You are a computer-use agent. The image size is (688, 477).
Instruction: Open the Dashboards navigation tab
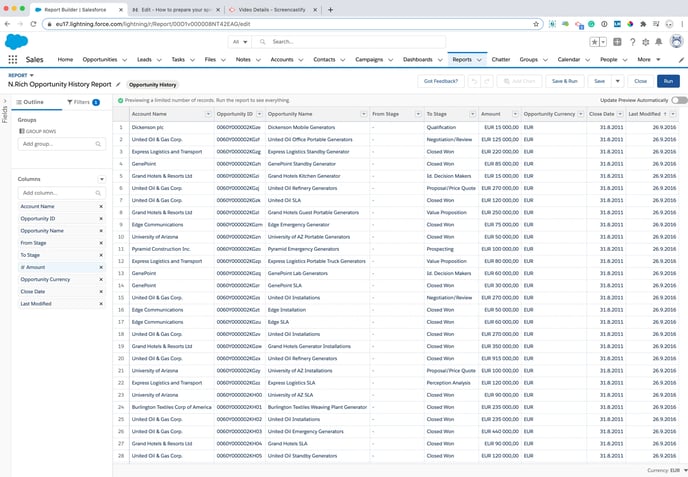(x=418, y=60)
